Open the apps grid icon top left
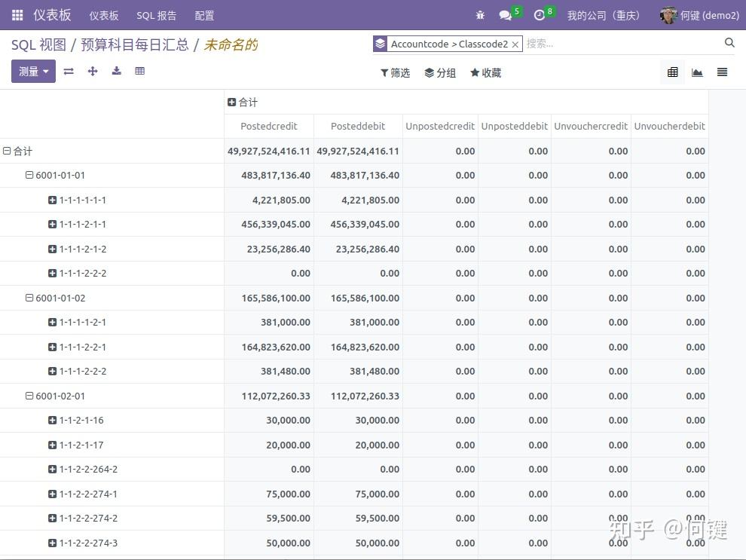Image resolution: width=746 pixels, height=560 pixels. (17, 14)
